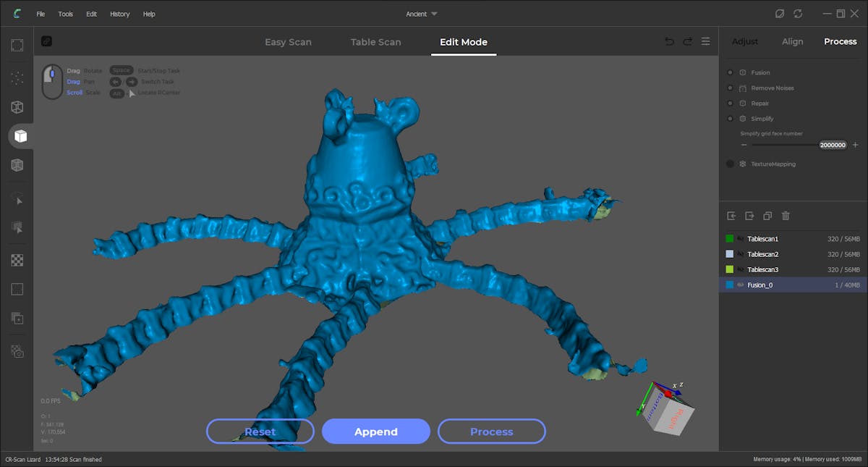This screenshot has height=467, width=868.
Task: Toggle visibility of Tablescan2
Action: coord(741,254)
